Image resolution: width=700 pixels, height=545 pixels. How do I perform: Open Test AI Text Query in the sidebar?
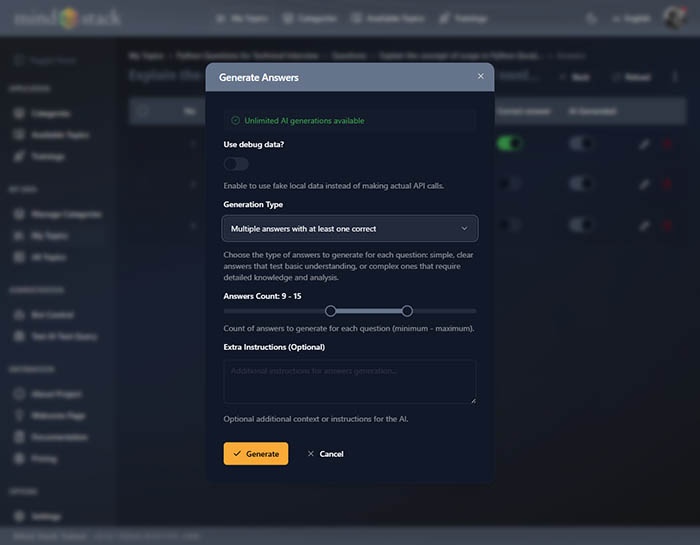[x=56, y=337]
